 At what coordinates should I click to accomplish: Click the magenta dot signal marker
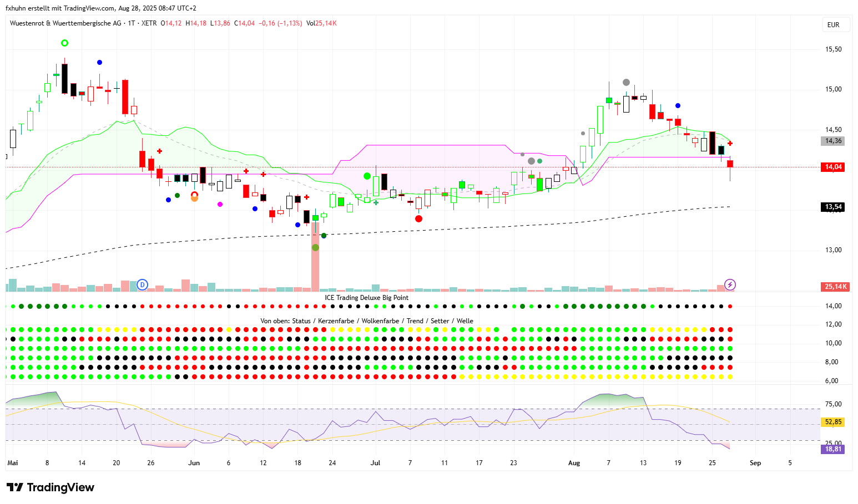point(220,205)
